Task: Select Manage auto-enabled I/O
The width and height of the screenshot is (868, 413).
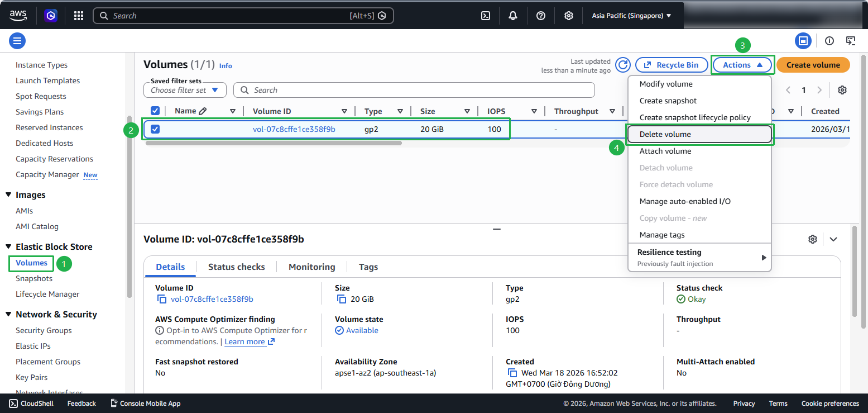Action: pos(699,201)
